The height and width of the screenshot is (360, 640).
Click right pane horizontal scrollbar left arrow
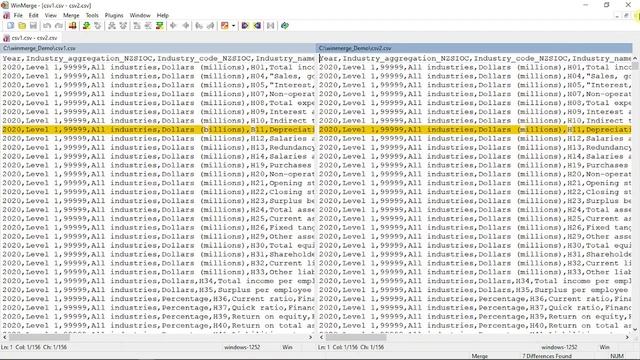tap(321, 338)
